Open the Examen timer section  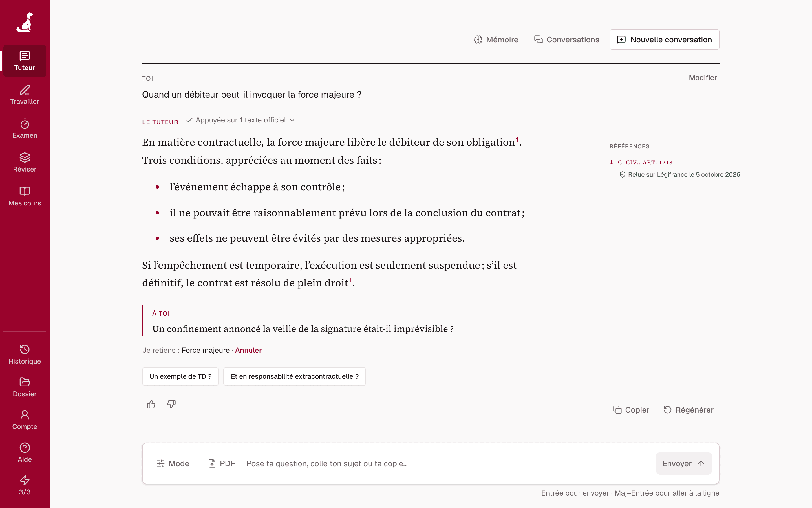click(x=25, y=129)
